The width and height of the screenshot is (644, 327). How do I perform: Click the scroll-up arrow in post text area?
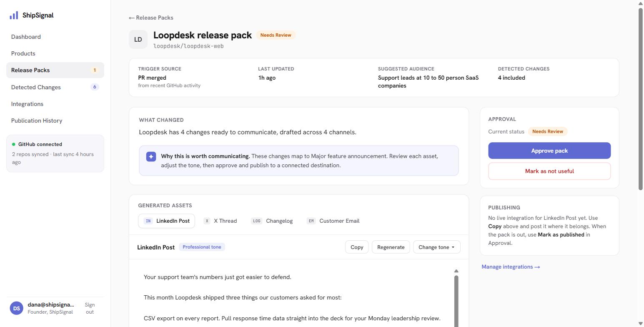tap(456, 271)
